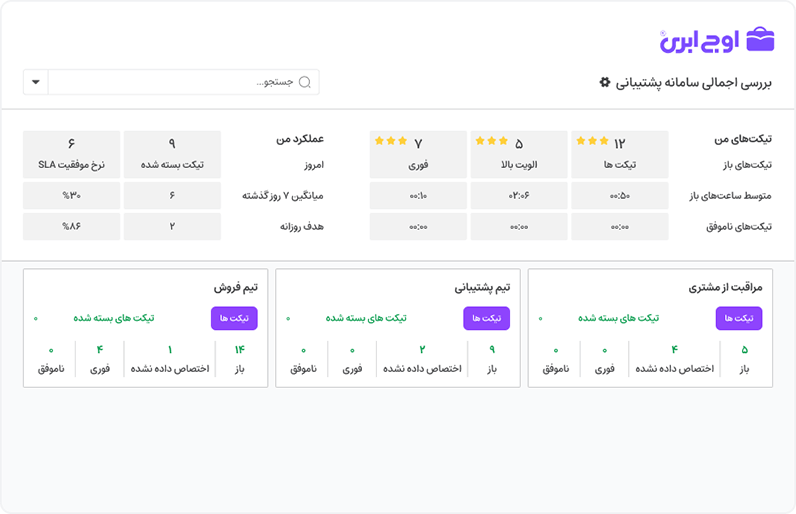Viewport: 796px width, 514px height.
Task: Click the مراقبت از مشتری team heading
Action: pyautogui.click(x=725, y=288)
